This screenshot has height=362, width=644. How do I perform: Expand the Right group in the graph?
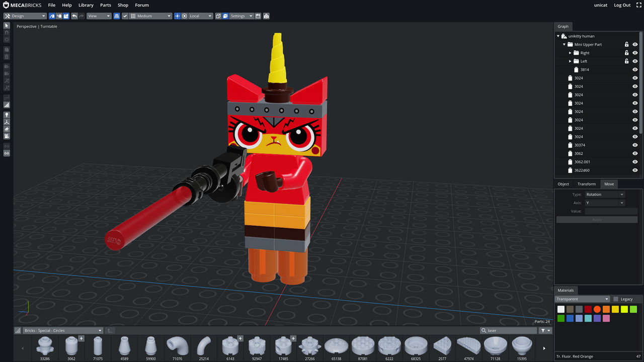click(570, 52)
